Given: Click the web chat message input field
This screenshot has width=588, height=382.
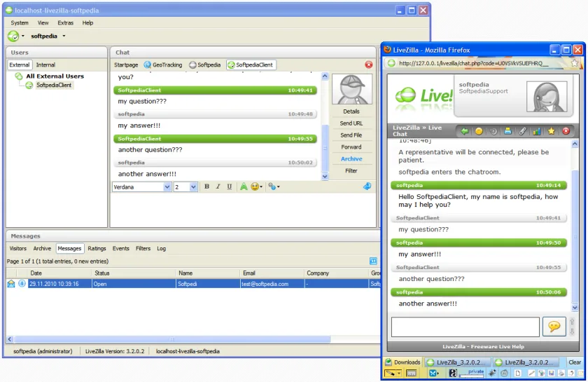Looking at the screenshot, I should pos(465,327).
